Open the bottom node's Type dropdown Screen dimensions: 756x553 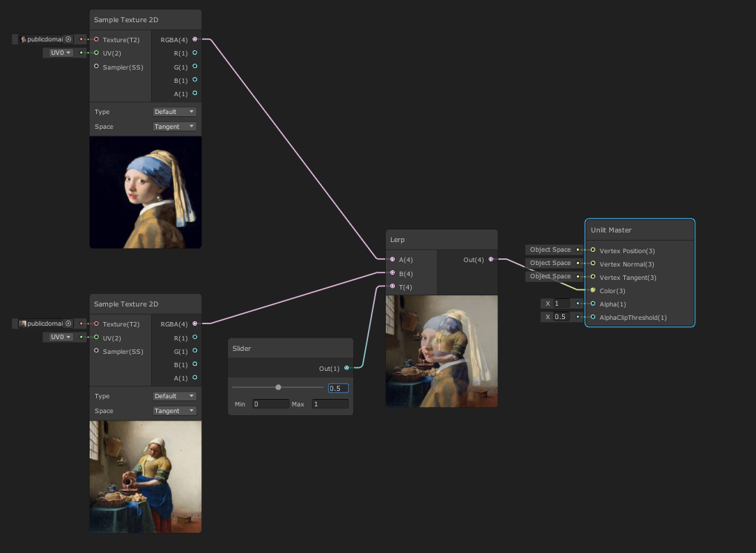point(174,396)
